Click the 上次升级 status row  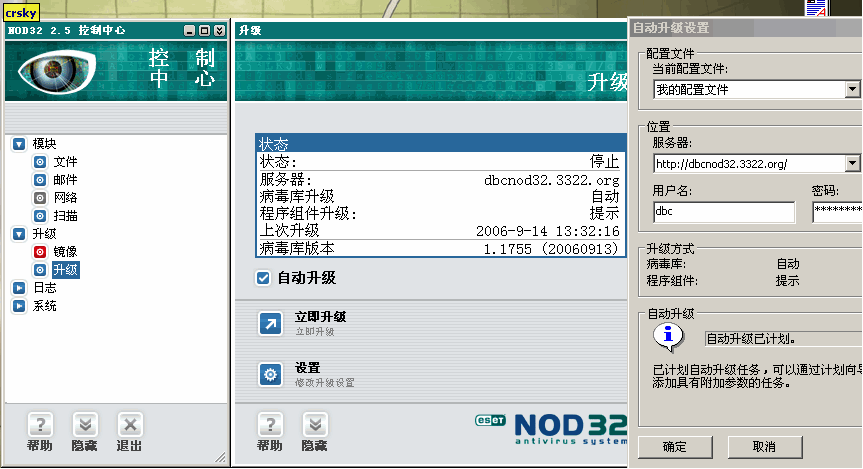440,231
